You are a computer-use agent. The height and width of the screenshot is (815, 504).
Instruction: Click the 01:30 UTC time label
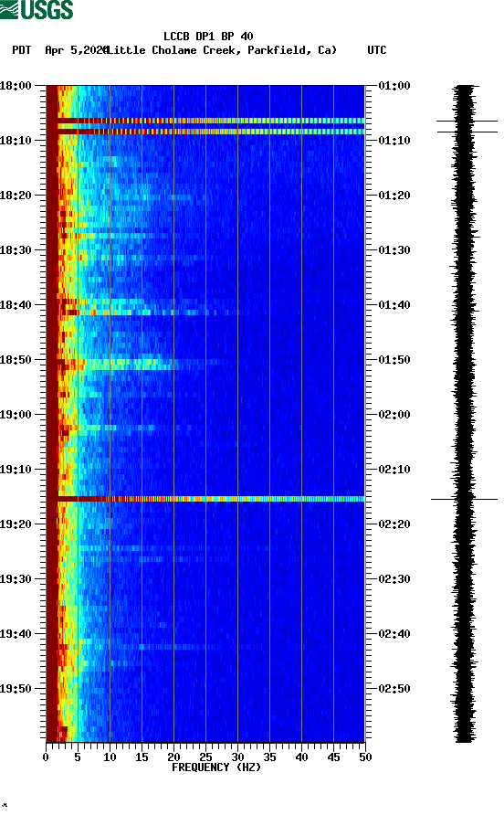394,250
